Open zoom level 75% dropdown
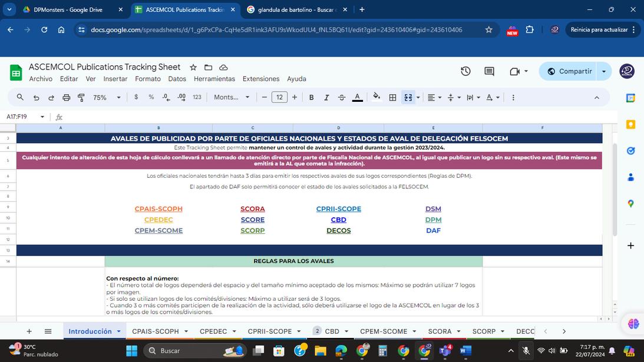This screenshot has width=644, height=362. 107,97
